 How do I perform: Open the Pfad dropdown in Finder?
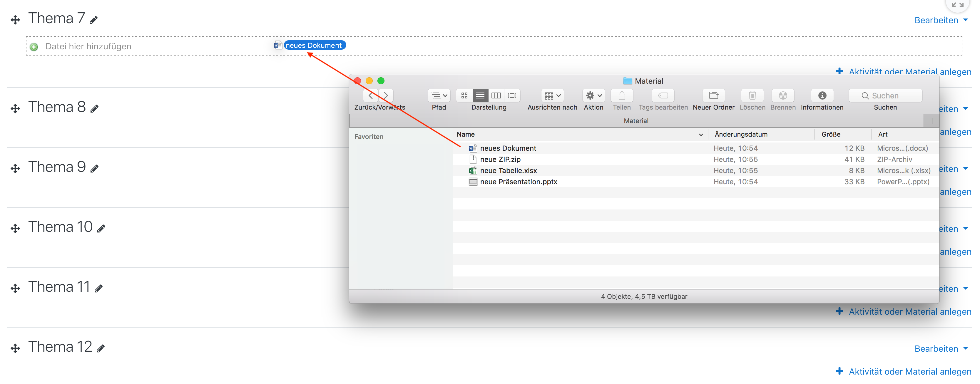click(x=439, y=95)
